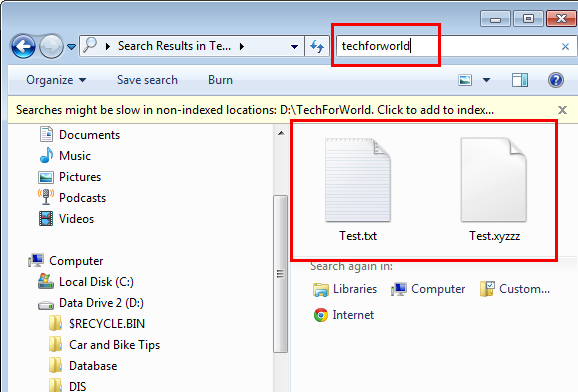This screenshot has height=392, width=578.
Task: Dismiss the non-indexed locations info bar
Action: 562,110
